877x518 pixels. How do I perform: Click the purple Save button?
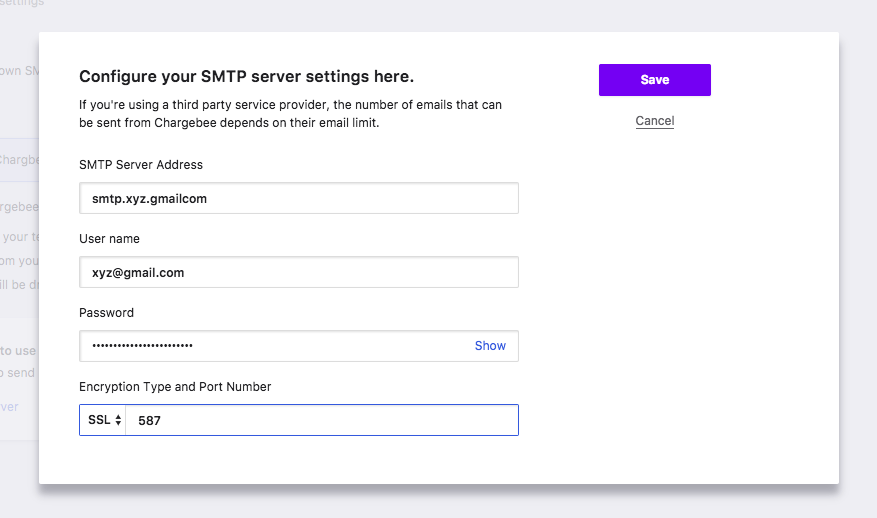(654, 80)
